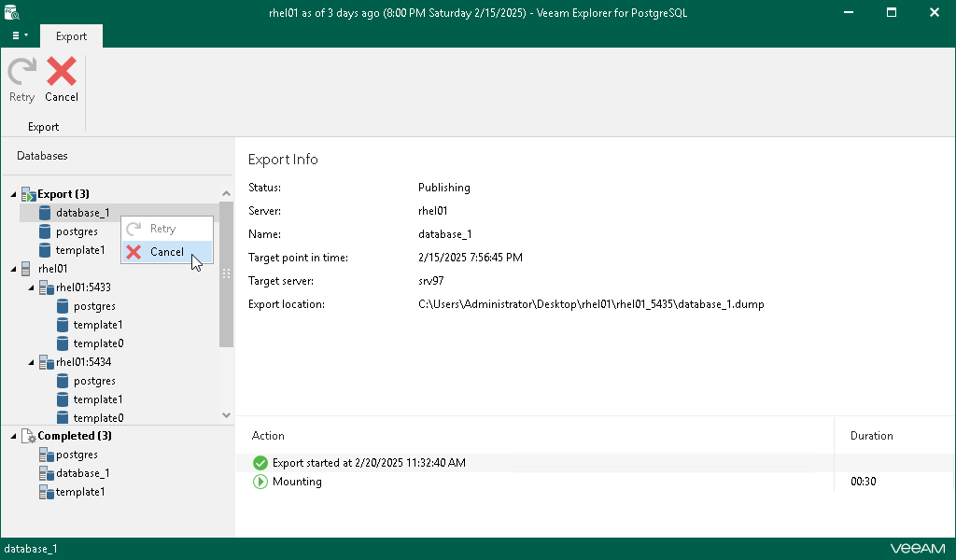Viewport: 956px width, 560px height.
Task: Select template0 under rhel01:5434
Action: point(98,418)
